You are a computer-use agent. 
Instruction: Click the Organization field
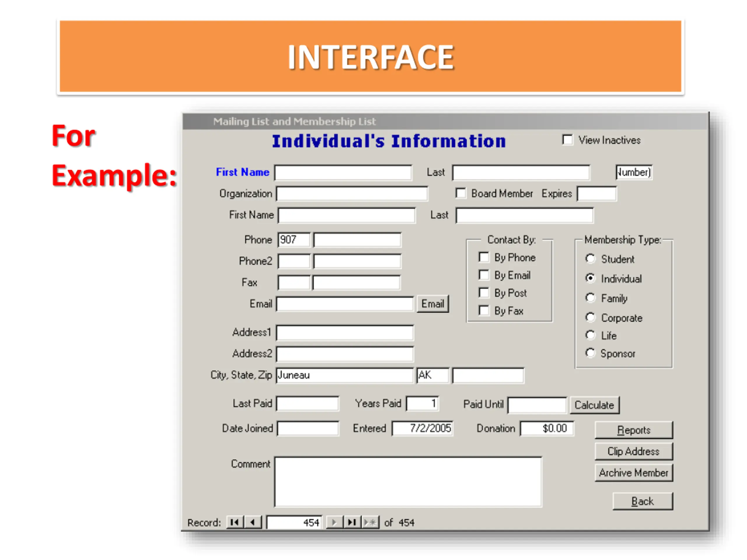(352, 194)
